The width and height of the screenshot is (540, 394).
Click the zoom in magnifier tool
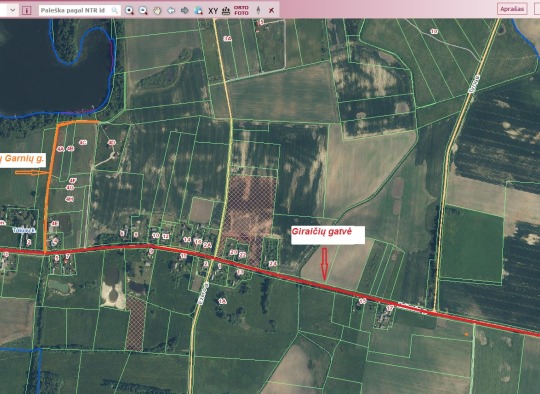coord(129,10)
